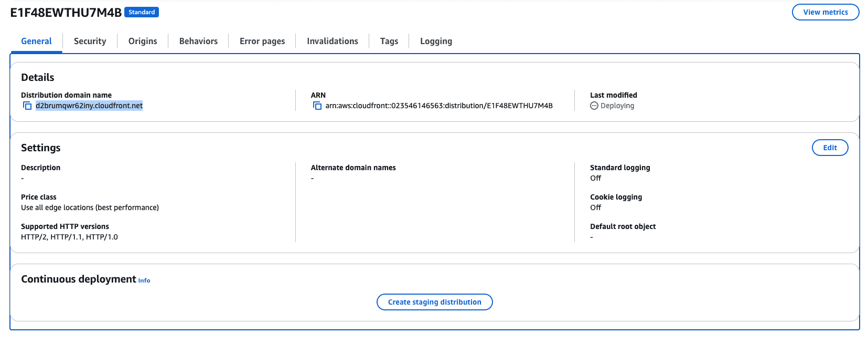Copy the ARN using its copy icon

click(317, 106)
